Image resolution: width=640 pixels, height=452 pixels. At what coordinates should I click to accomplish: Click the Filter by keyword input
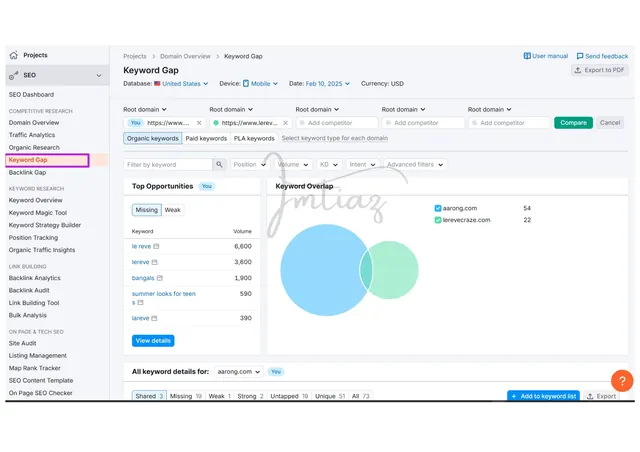[168, 165]
